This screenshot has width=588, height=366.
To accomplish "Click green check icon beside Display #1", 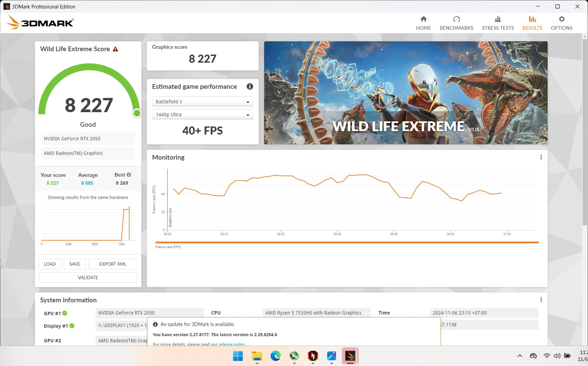I will coord(72,326).
